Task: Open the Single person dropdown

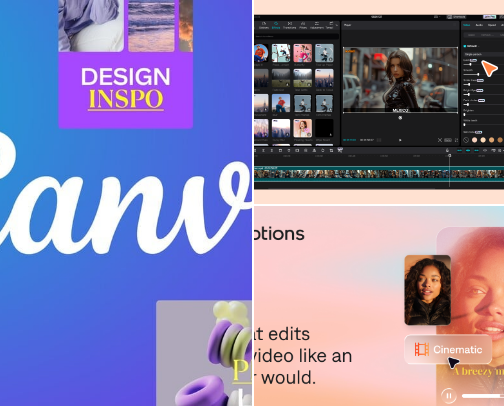Action: (x=484, y=54)
